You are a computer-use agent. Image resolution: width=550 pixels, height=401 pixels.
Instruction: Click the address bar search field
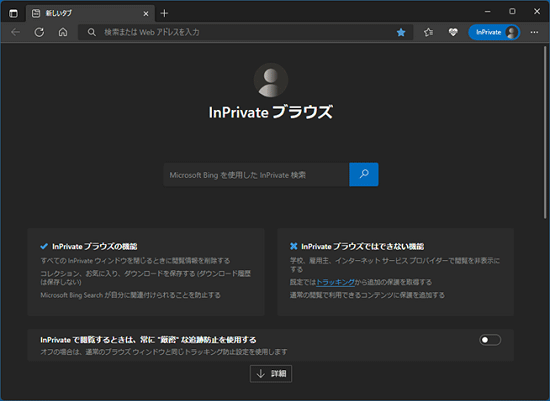pos(245,32)
